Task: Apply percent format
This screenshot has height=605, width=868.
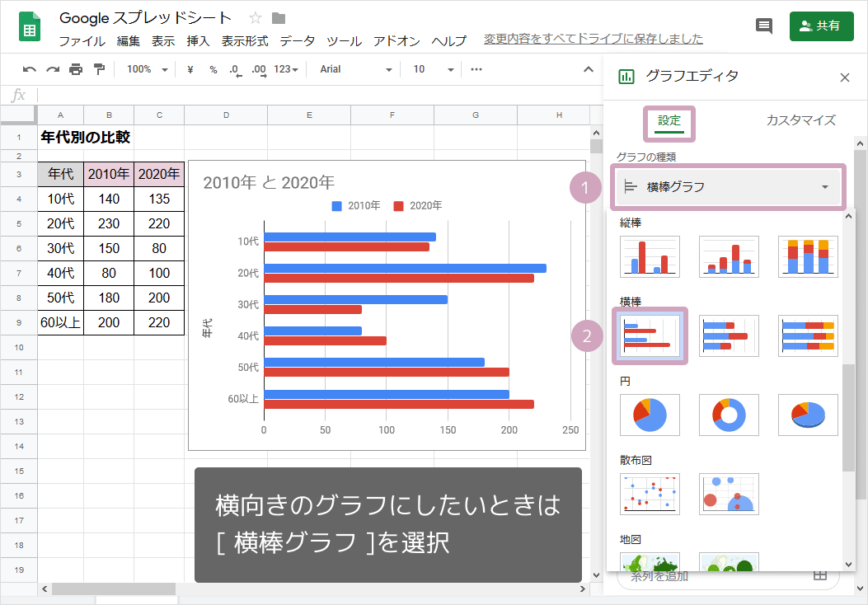Action: click(x=212, y=69)
